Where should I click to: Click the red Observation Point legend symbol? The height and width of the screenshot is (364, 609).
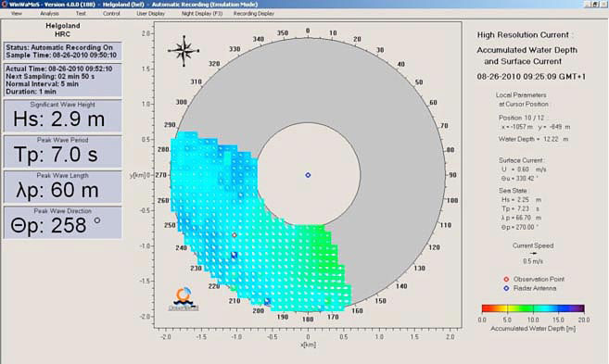click(x=506, y=279)
